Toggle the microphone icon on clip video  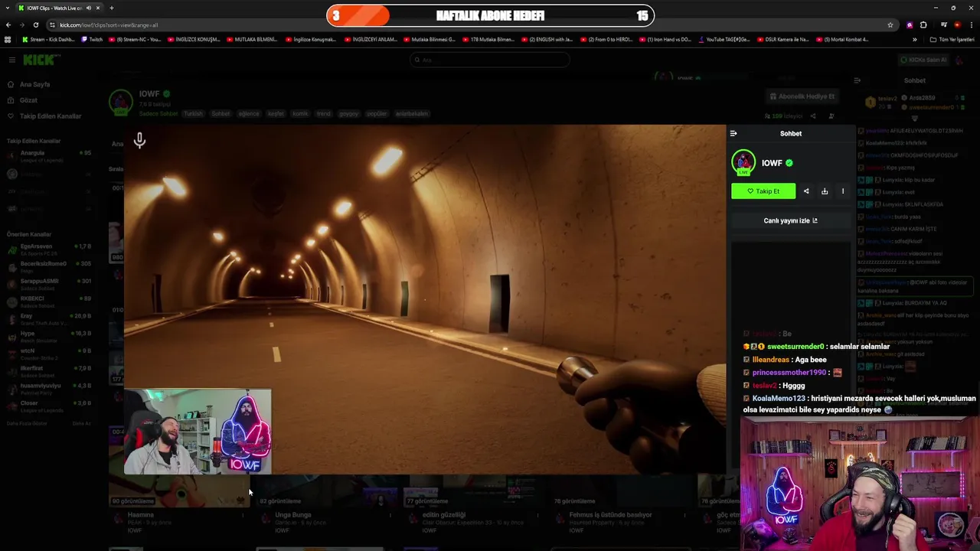139,140
